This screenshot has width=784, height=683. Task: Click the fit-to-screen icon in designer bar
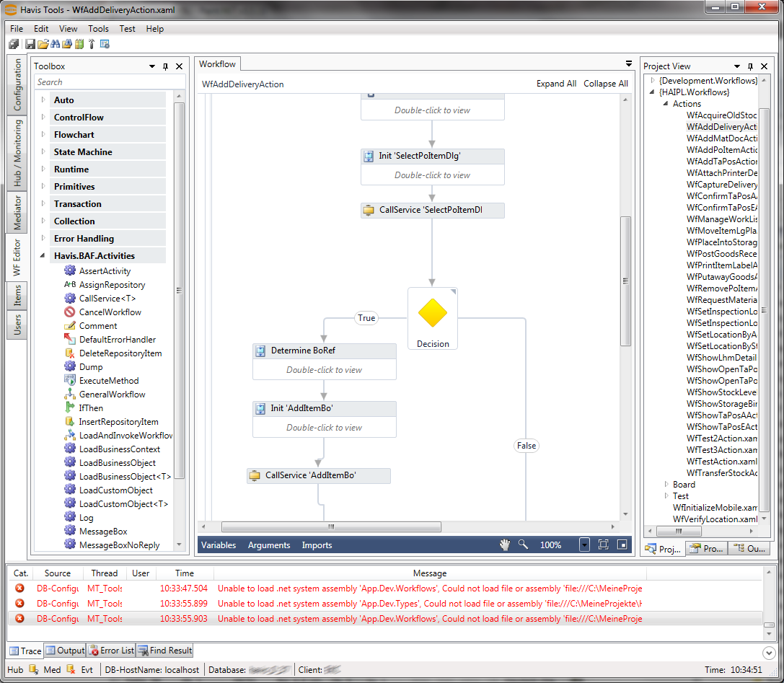[603, 545]
